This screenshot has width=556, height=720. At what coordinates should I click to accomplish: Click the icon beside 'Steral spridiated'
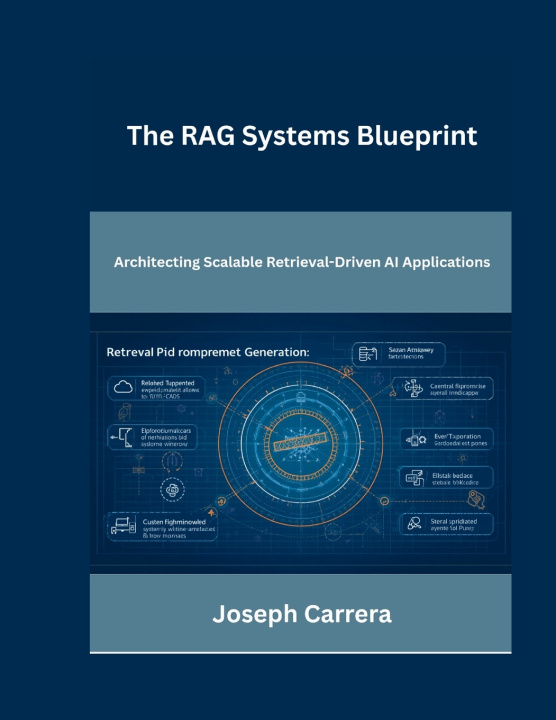(415, 523)
